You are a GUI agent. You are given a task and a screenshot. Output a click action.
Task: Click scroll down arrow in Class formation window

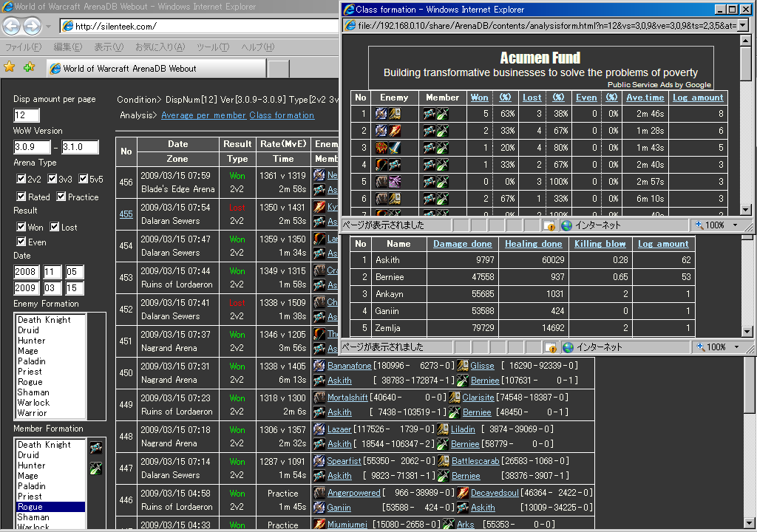pos(746,210)
